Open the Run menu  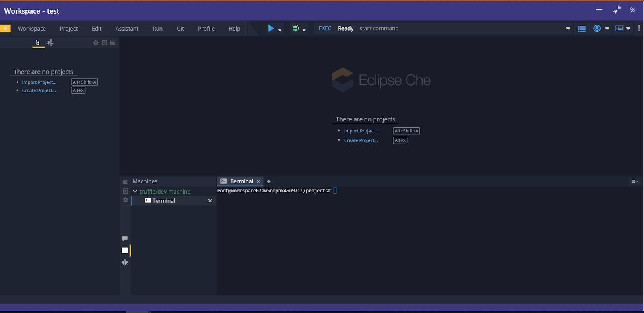click(x=157, y=29)
